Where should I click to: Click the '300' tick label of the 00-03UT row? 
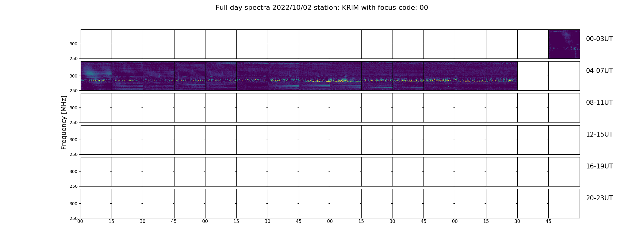pyautogui.click(x=74, y=44)
